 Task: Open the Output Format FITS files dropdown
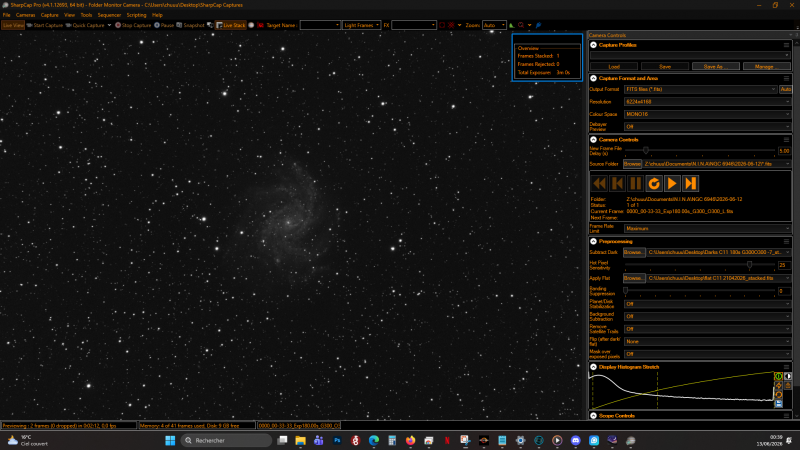click(701, 89)
